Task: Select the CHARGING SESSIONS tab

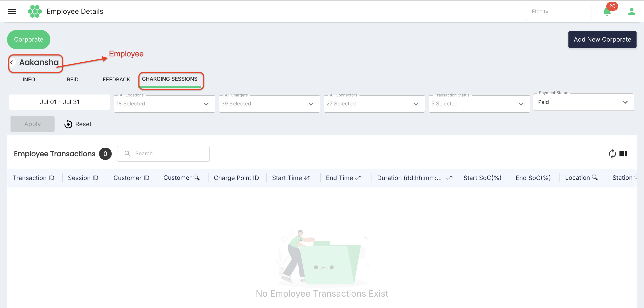Action: 170,79
